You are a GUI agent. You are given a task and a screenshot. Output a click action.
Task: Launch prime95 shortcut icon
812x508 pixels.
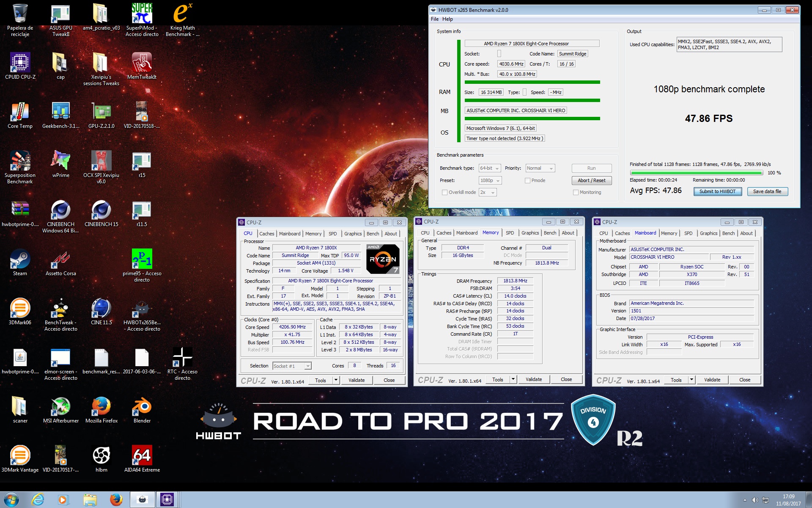tap(142, 265)
